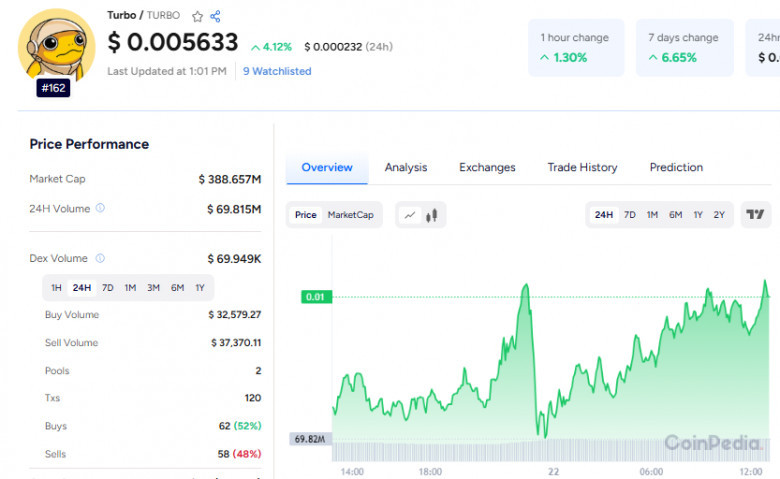View the Prediction tab
The height and width of the screenshot is (479, 780).
click(676, 168)
